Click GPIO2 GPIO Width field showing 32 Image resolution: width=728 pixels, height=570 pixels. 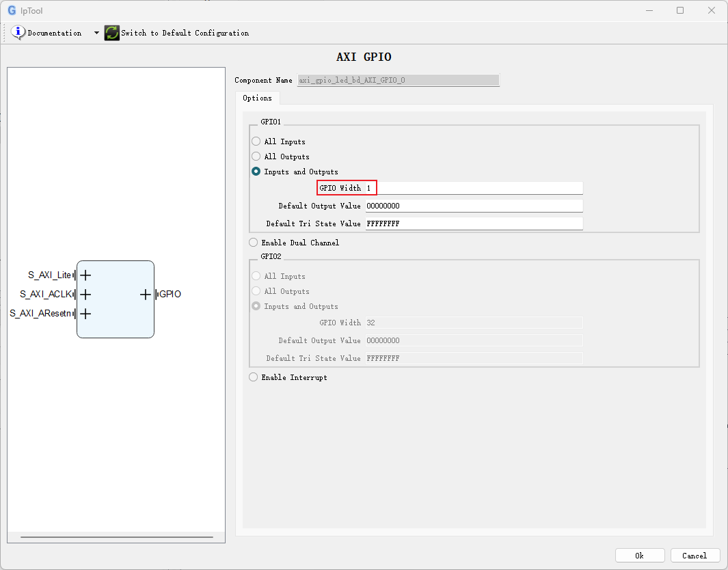(x=474, y=323)
